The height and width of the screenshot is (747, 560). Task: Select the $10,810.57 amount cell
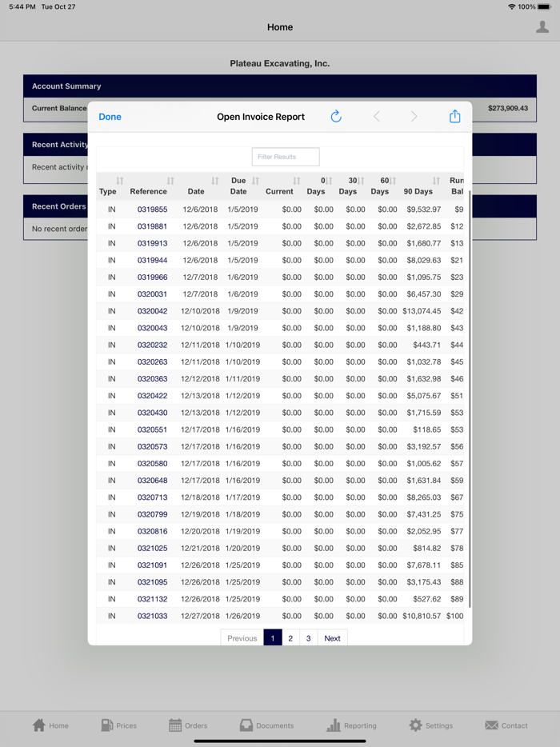tap(422, 616)
